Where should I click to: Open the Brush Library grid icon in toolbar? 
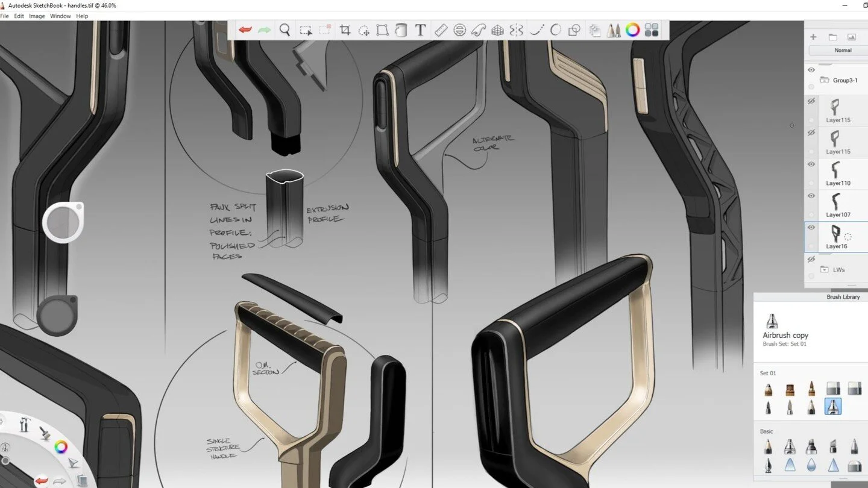tap(652, 30)
